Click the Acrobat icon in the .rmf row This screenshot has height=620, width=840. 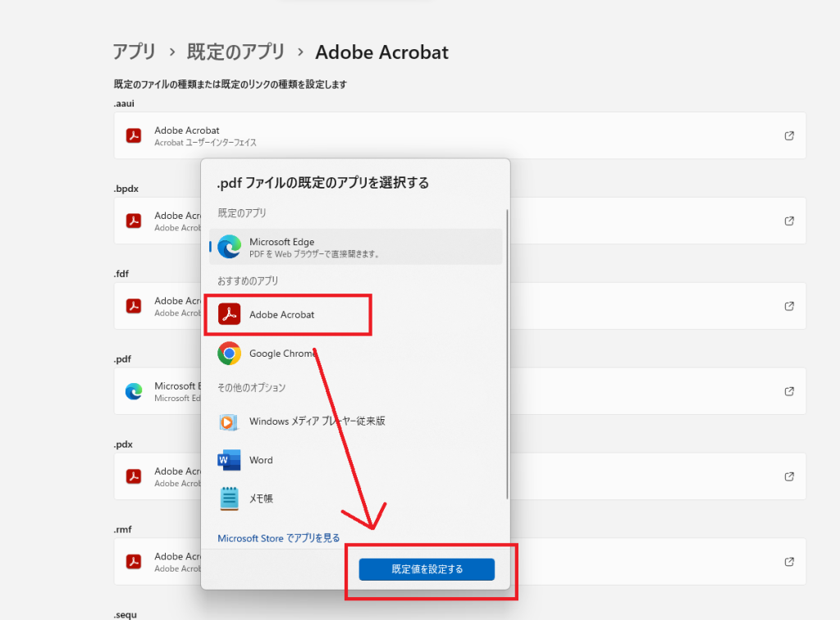click(x=134, y=562)
